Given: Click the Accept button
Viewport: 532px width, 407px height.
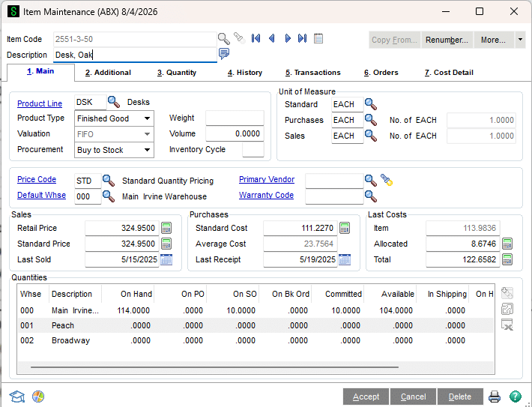Looking at the screenshot, I should click(x=366, y=397).
